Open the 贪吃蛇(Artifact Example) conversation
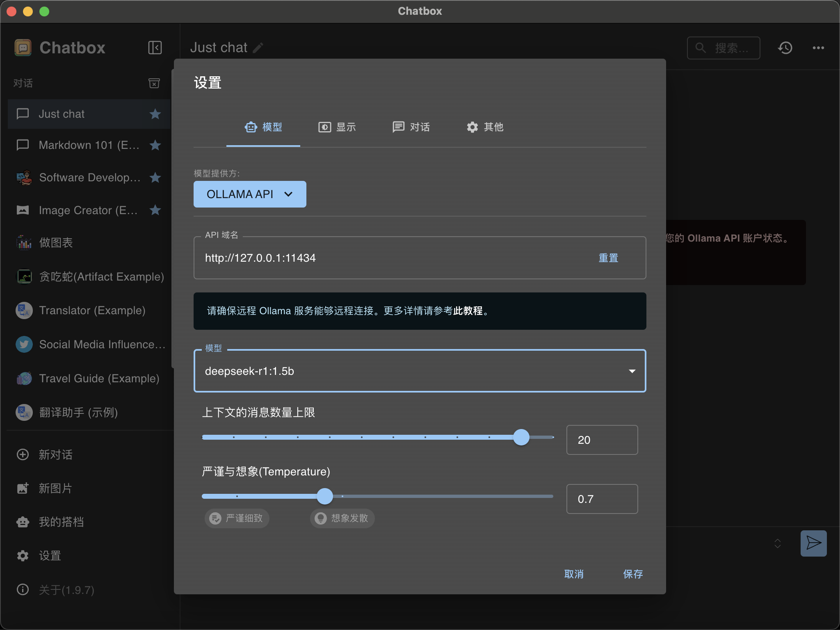 click(x=89, y=276)
